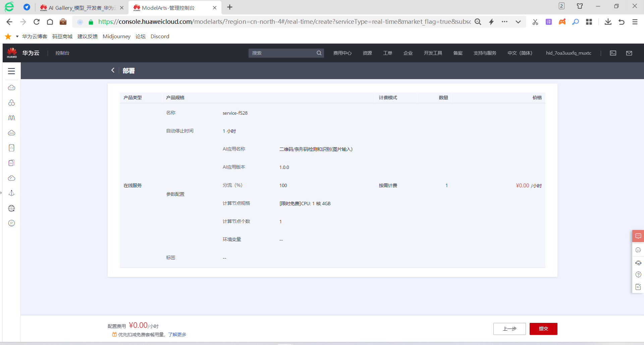Image resolution: width=644 pixels, height=345 pixels.
Task: Click the browser URL address bar
Action: (284, 22)
